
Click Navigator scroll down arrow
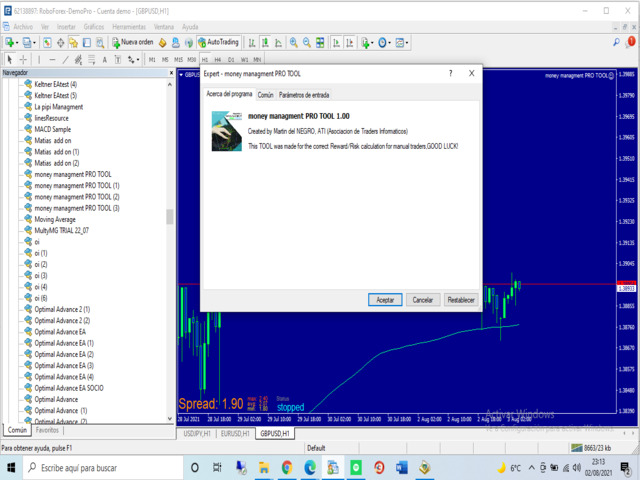point(170,419)
